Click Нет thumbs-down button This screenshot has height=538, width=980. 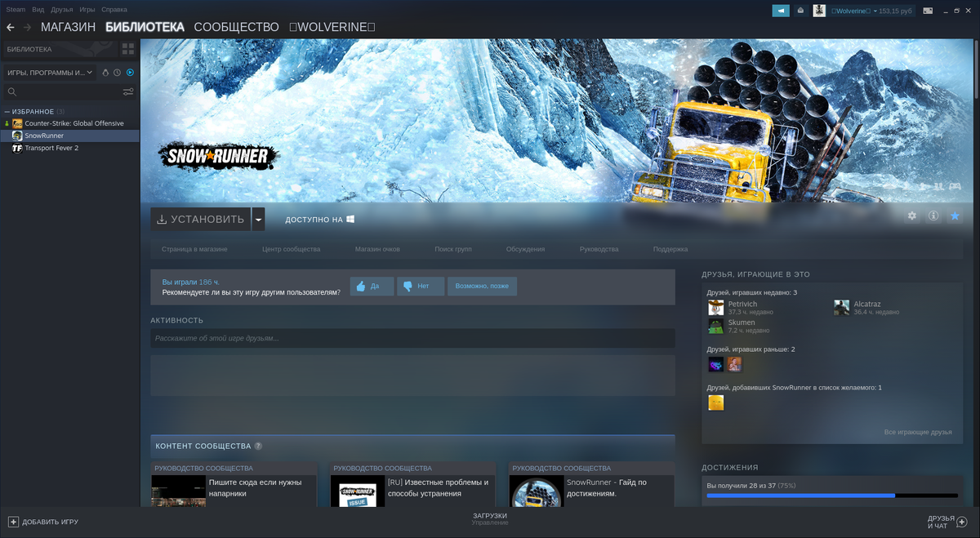pos(421,286)
